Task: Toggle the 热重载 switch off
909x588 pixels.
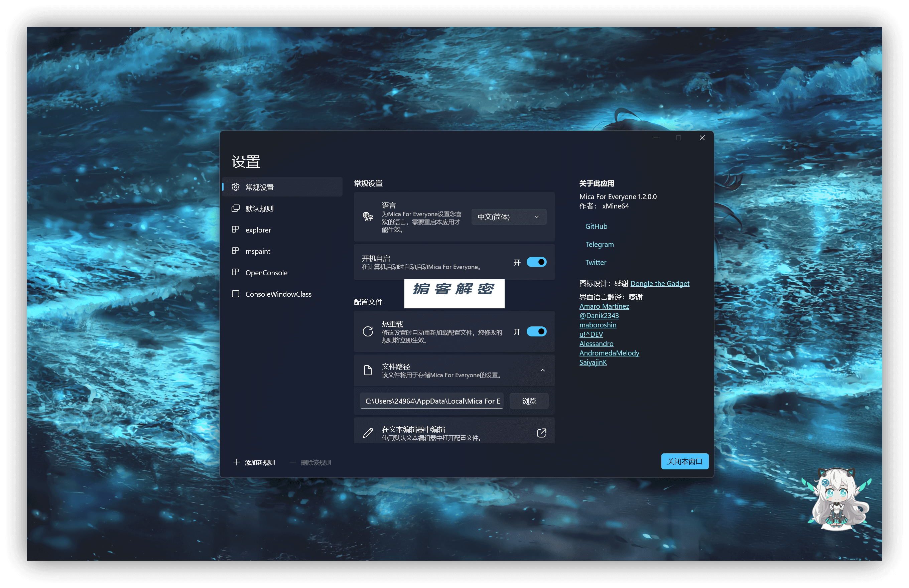Action: pyautogui.click(x=537, y=331)
